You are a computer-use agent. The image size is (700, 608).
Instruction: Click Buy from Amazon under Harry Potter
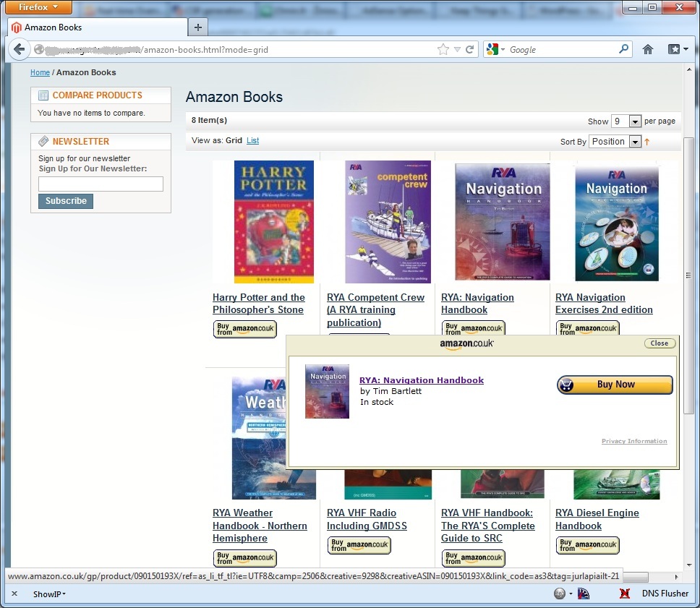(245, 330)
